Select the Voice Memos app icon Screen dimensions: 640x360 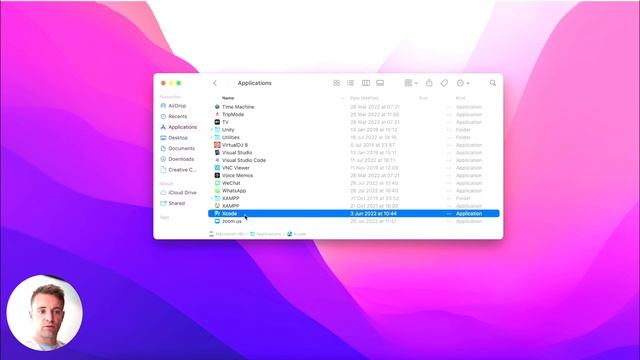coord(217,176)
